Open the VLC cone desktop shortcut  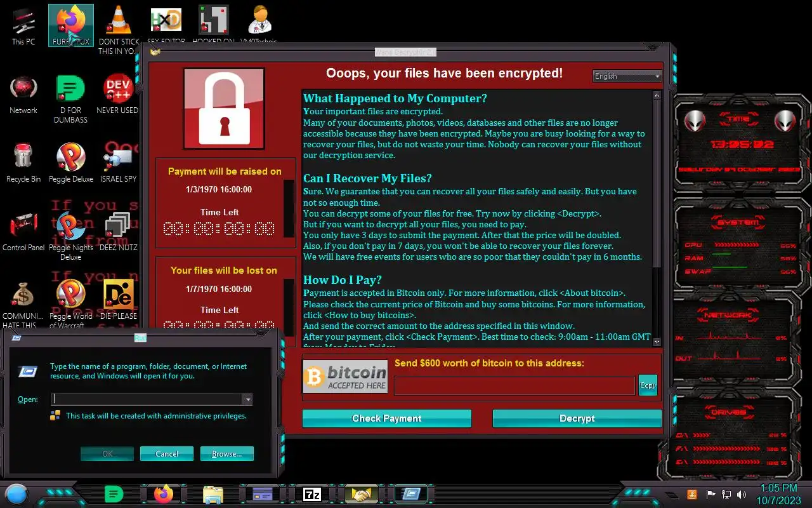coord(117,29)
